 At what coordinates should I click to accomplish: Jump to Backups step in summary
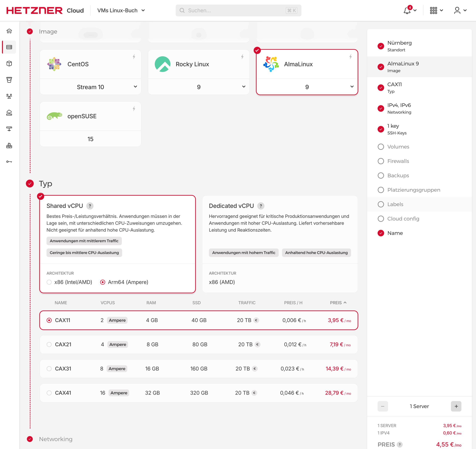[x=419, y=175]
